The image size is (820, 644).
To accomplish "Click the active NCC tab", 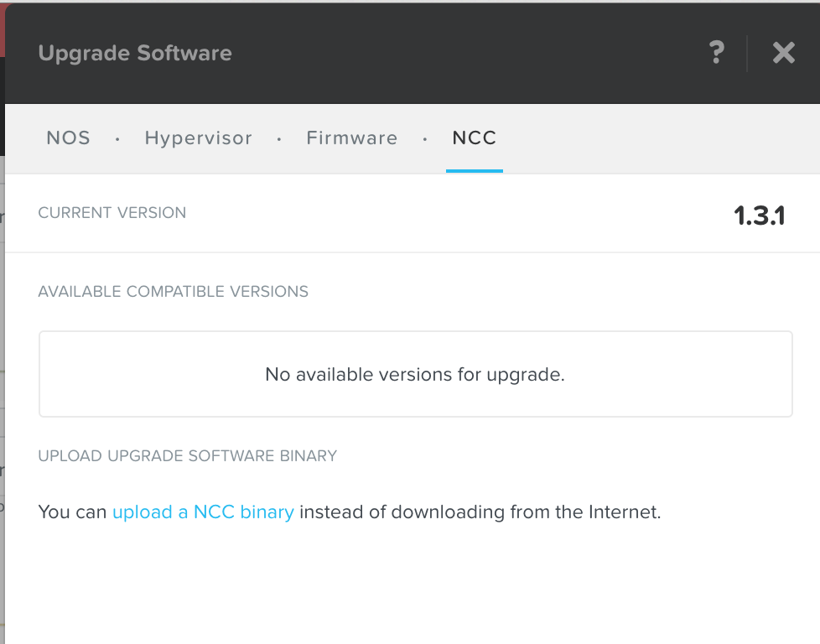I will (475, 138).
